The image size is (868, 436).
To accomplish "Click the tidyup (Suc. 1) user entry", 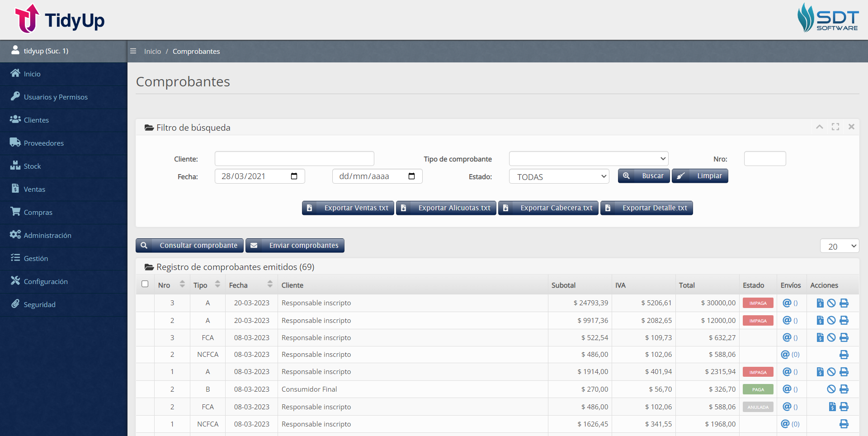I will (63, 51).
